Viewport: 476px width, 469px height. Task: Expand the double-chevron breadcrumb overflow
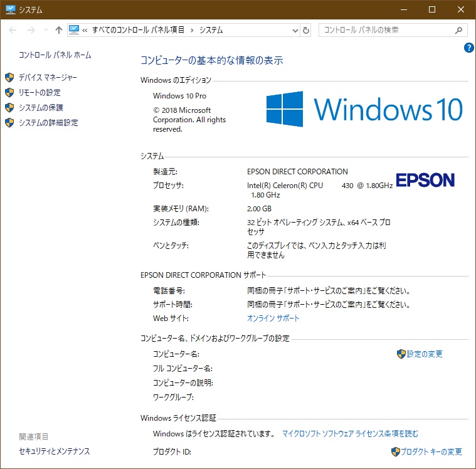pos(85,30)
